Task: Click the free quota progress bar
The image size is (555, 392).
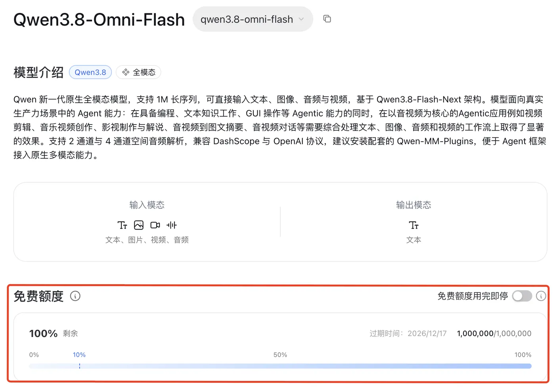Action: (x=280, y=366)
